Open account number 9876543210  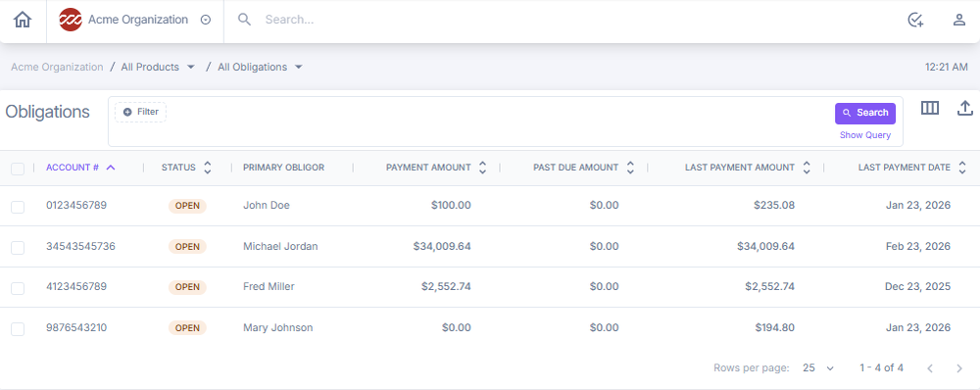[76, 327]
